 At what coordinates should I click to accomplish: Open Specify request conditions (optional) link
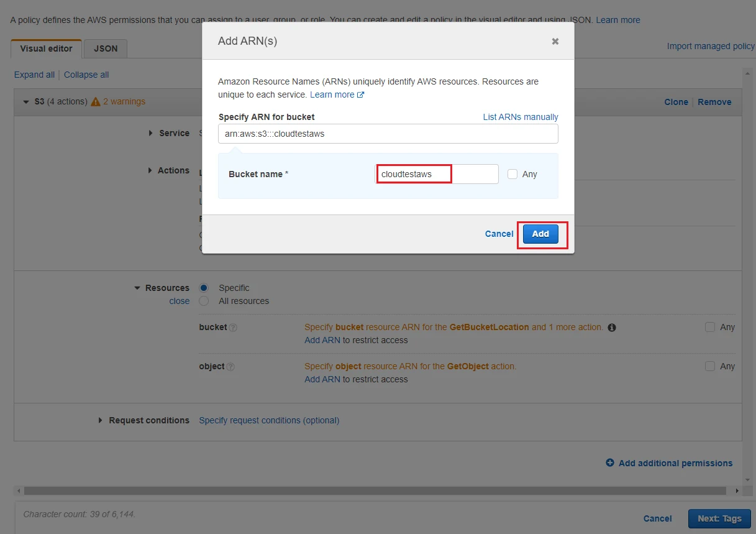(269, 420)
